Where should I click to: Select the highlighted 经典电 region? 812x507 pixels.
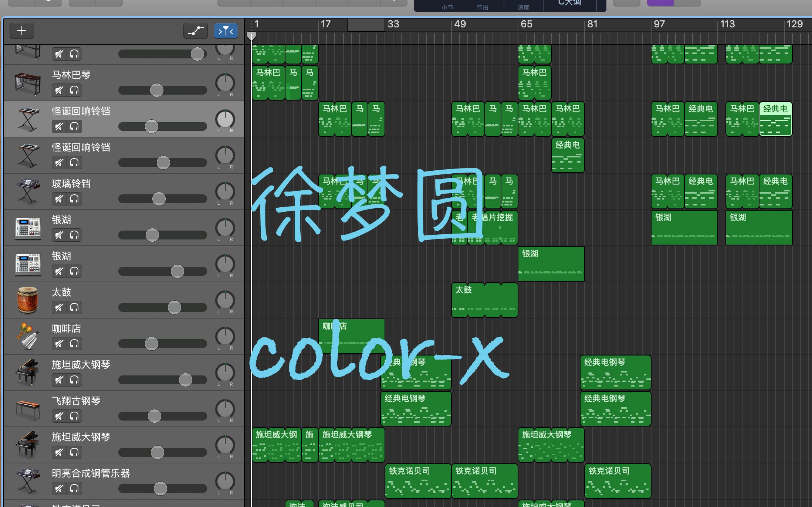[x=775, y=119]
